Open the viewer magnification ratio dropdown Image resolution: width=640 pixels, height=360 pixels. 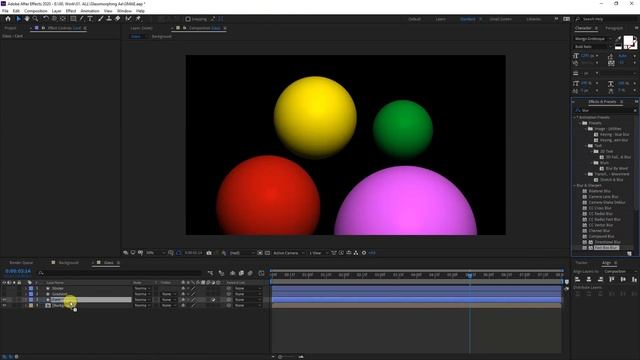point(155,253)
